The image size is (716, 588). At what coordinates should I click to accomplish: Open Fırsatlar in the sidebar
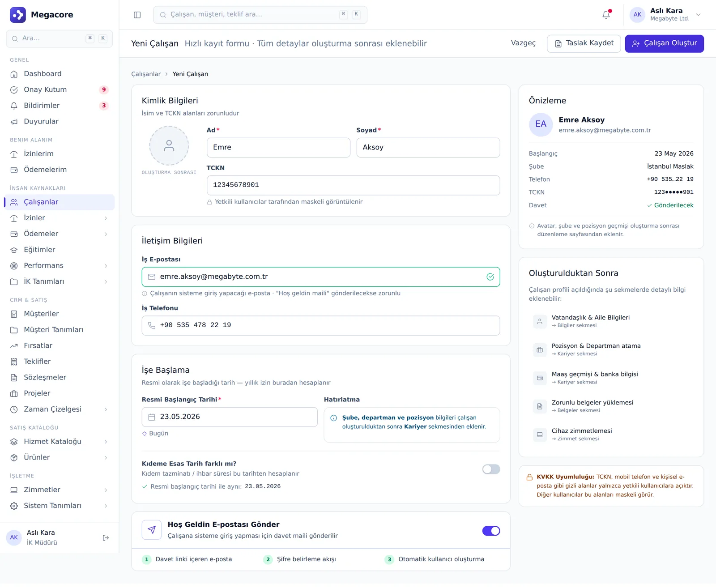pyautogui.click(x=59, y=346)
